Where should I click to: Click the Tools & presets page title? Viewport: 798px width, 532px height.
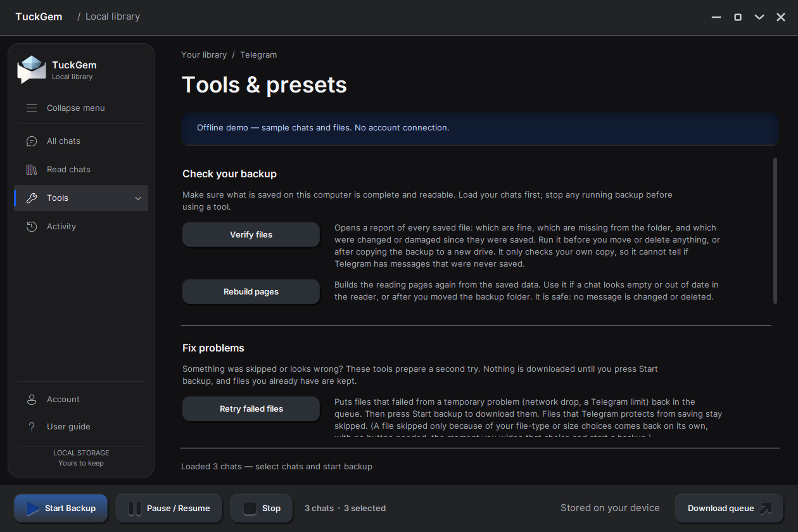(265, 85)
